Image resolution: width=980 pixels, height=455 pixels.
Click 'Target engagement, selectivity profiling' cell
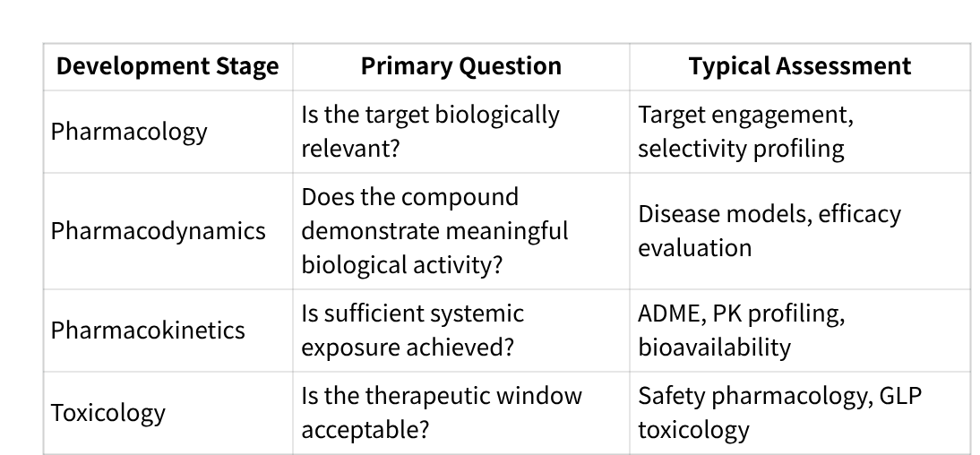click(800, 132)
